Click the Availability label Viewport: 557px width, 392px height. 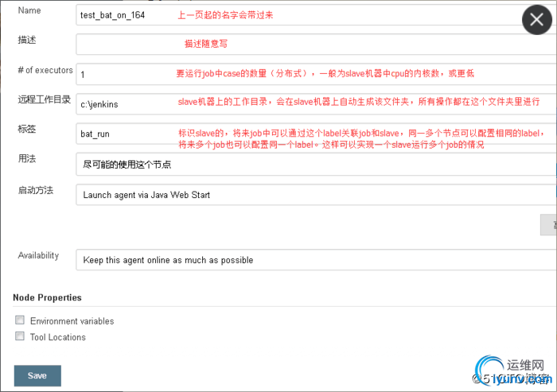click(38, 255)
